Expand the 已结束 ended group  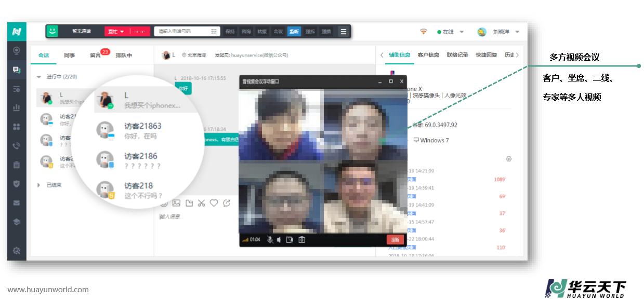point(39,185)
